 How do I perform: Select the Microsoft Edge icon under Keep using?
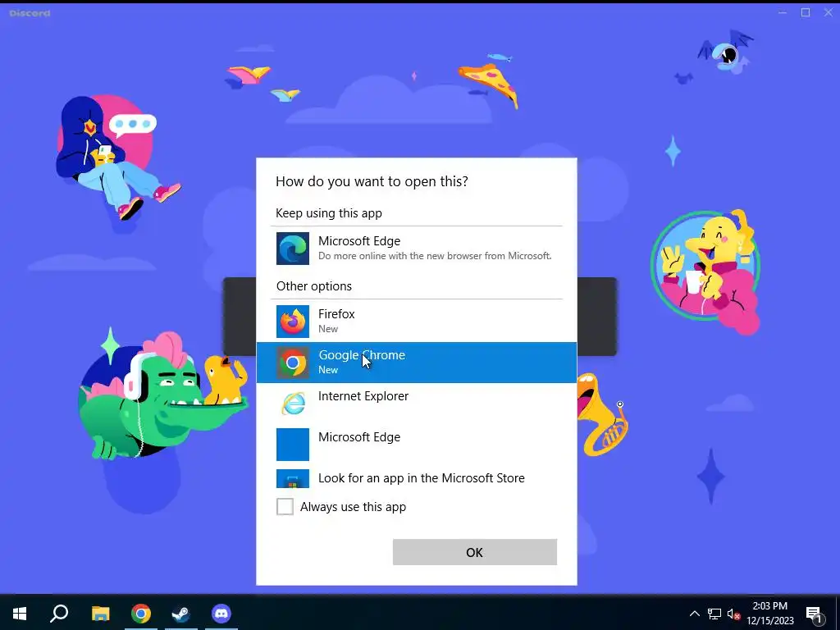coord(293,249)
